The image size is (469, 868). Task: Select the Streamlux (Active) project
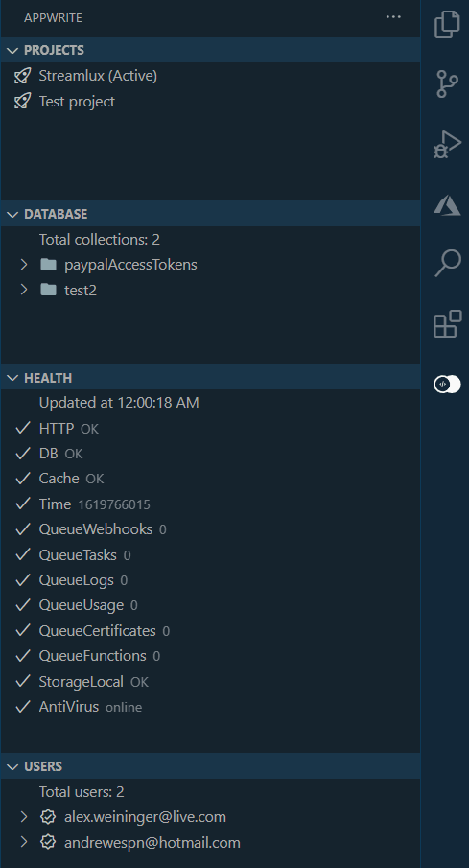(98, 76)
